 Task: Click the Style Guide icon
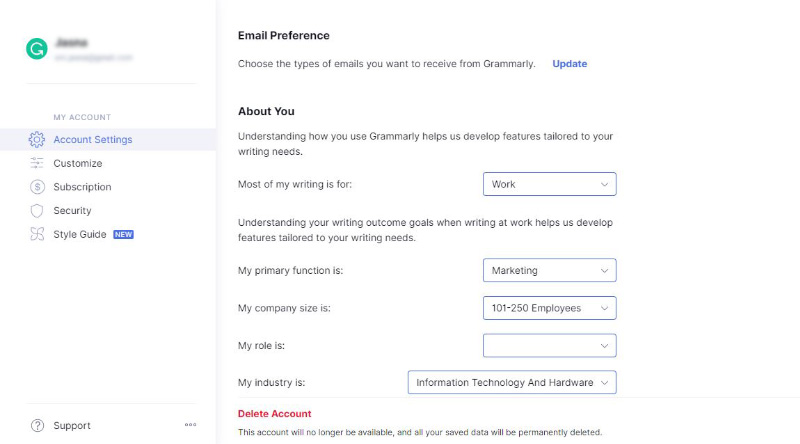tap(37, 234)
